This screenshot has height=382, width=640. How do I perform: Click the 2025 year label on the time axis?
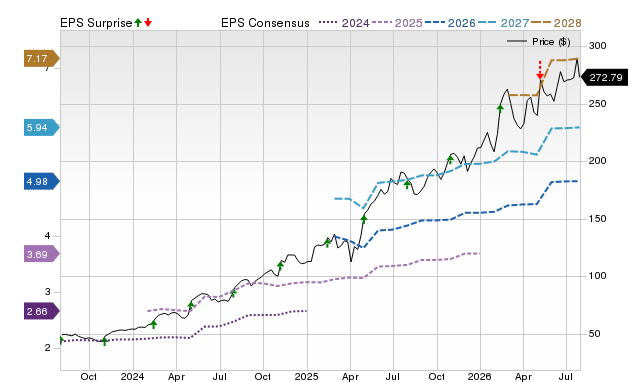307,376
